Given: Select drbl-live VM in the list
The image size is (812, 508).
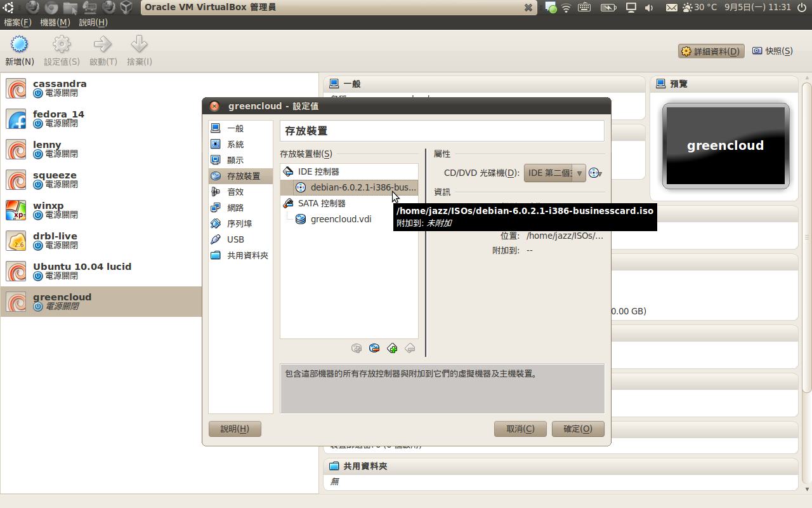Looking at the screenshot, I should pos(159,241).
